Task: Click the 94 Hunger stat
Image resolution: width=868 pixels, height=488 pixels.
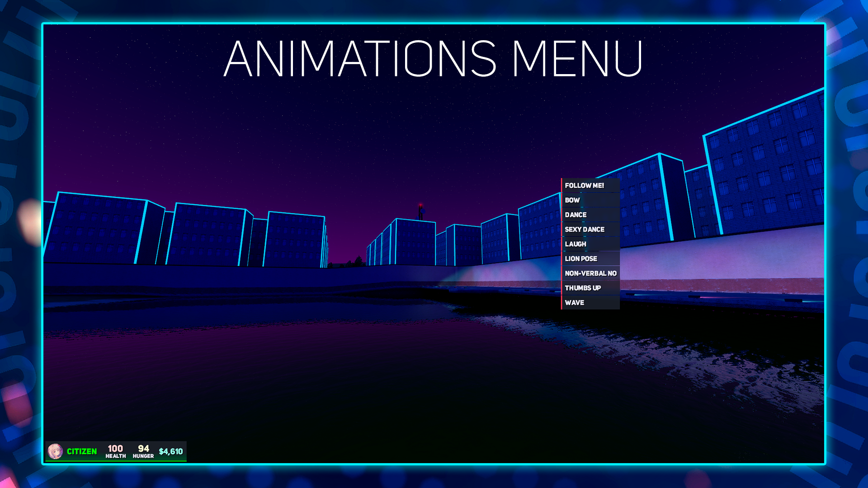Action: pos(143,451)
